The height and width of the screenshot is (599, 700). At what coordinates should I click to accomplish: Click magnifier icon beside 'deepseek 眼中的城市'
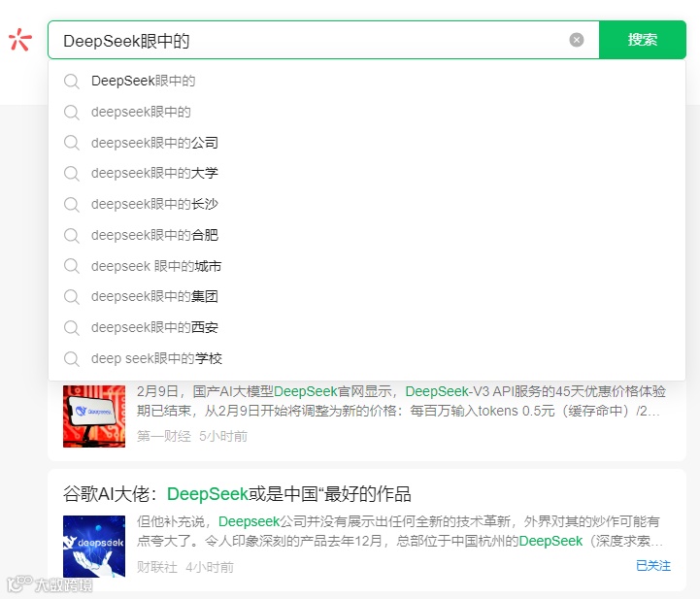point(72,266)
